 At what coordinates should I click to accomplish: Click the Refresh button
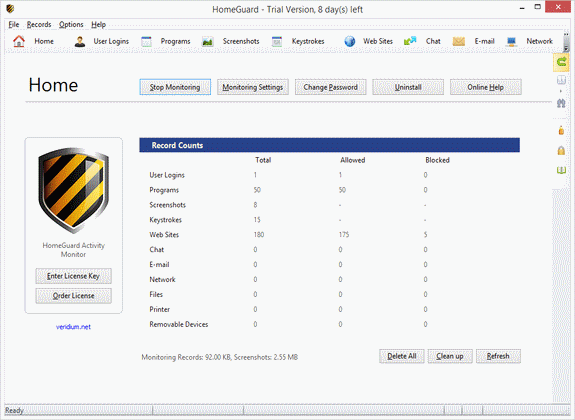pos(498,356)
